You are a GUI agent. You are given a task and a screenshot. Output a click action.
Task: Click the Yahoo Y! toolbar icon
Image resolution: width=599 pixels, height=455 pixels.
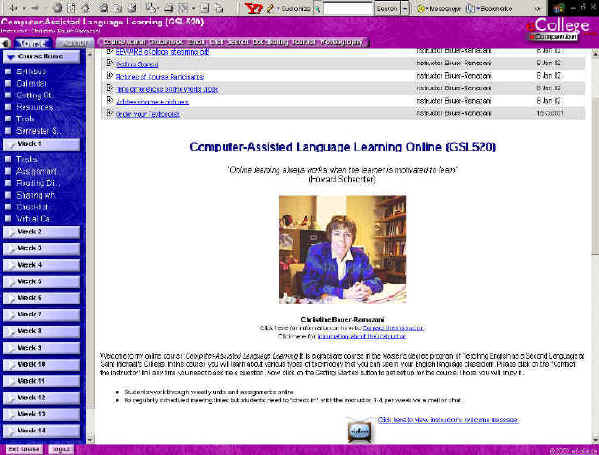click(x=254, y=8)
